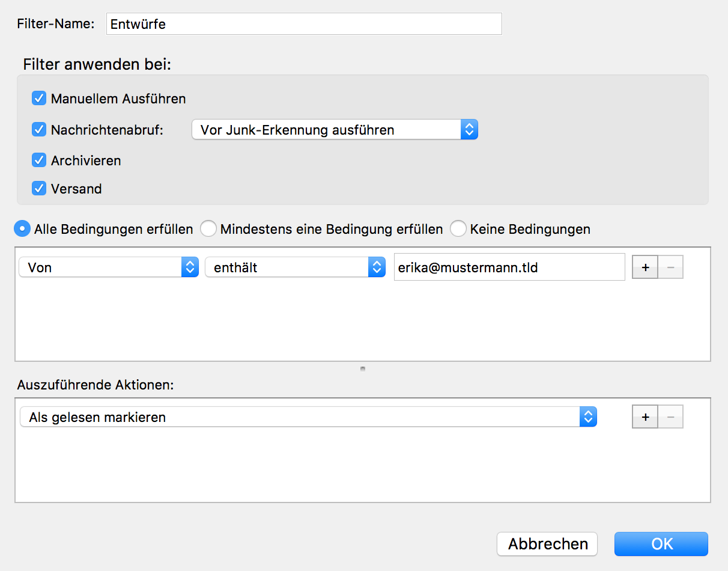Click the Filter-Name label

click(x=56, y=24)
